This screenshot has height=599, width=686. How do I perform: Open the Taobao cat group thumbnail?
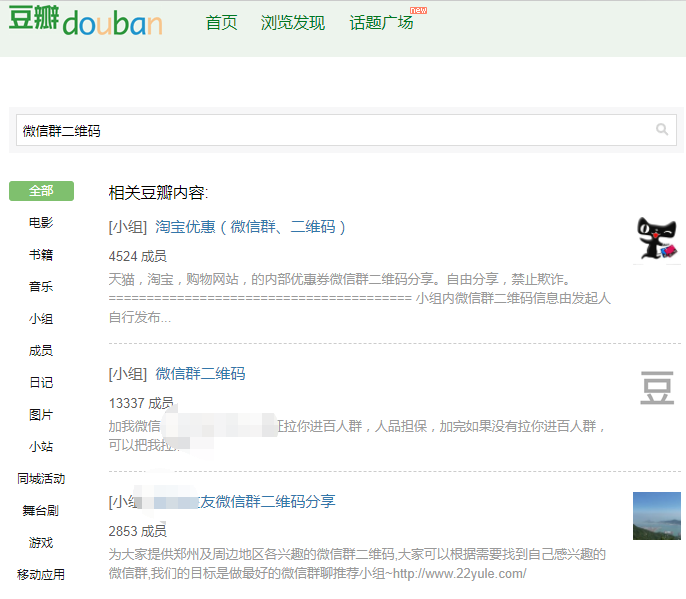click(657, 239)
